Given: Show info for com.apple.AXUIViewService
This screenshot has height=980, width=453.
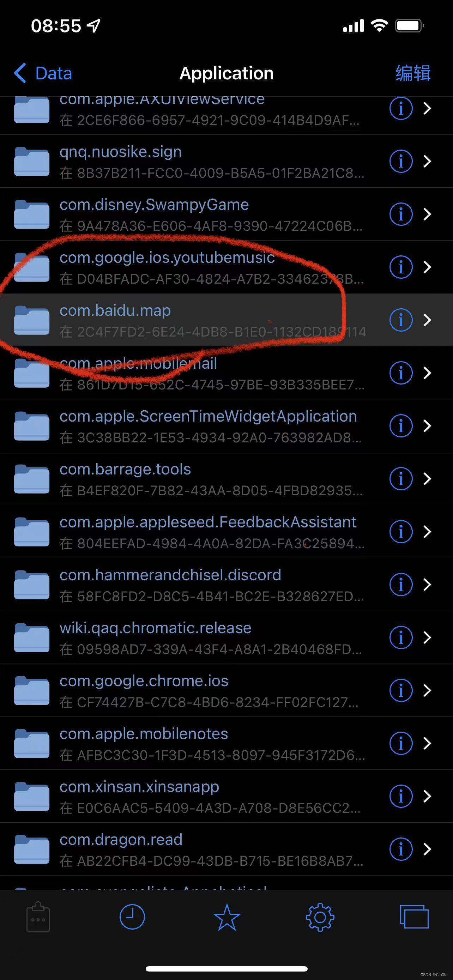Looking at the screenshot, I should [x=401, y=108].
